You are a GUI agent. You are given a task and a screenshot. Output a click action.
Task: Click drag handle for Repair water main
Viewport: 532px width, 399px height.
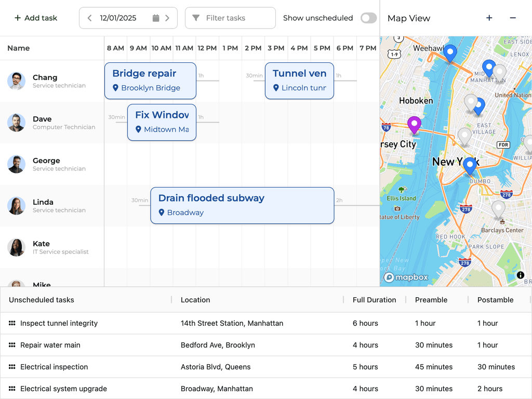click(x=12, y=345)
